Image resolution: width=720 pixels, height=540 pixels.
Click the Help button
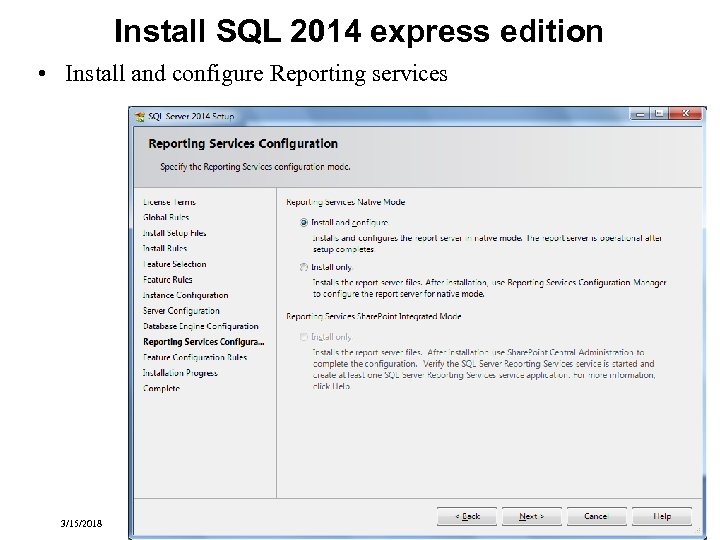coord(662,516)
